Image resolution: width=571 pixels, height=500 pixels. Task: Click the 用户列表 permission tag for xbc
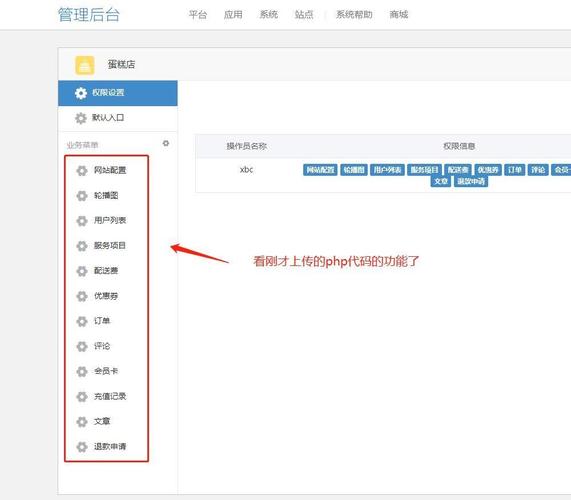[x=387, y=170]
